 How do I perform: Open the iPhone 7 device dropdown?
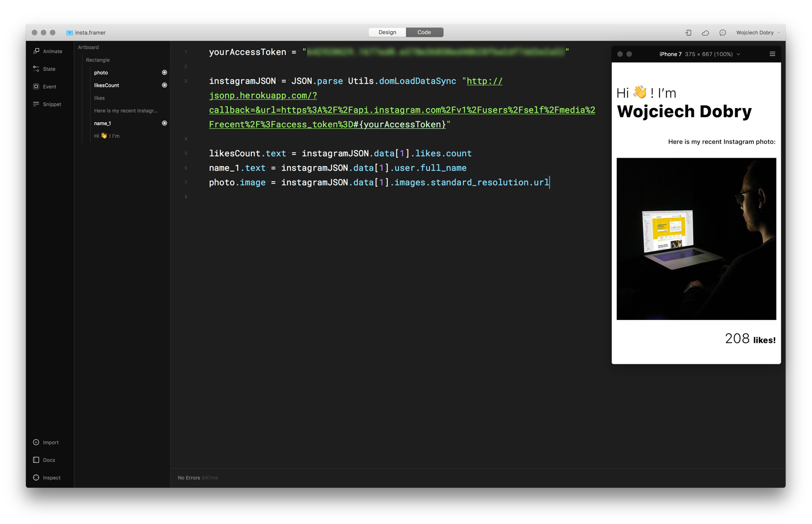[699, 54]
